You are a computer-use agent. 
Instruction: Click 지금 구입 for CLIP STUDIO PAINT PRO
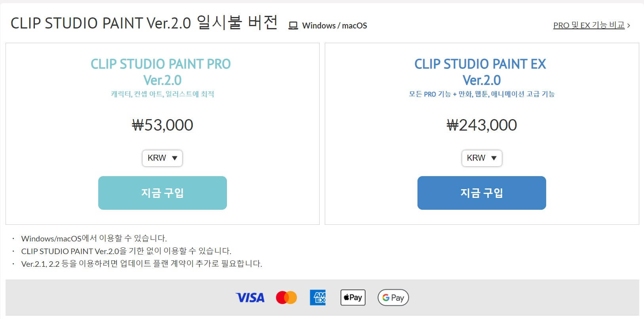tap(162, 193)
